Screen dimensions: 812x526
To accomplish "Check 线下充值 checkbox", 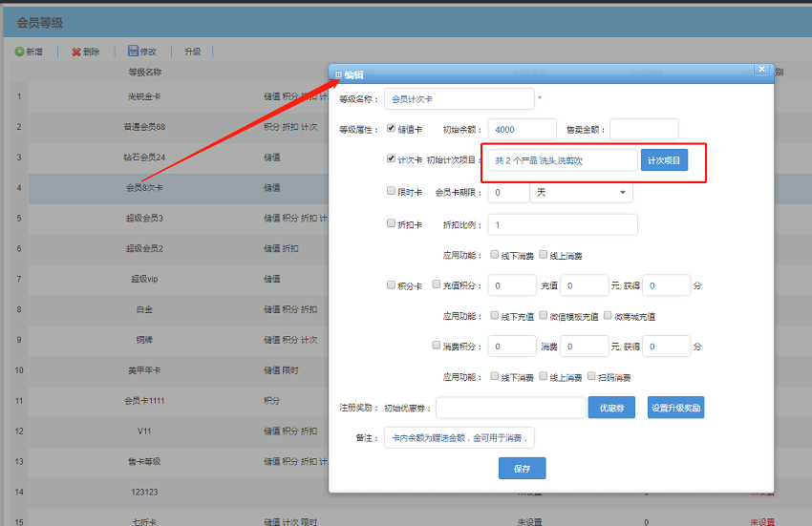I will tap(495, 315).
